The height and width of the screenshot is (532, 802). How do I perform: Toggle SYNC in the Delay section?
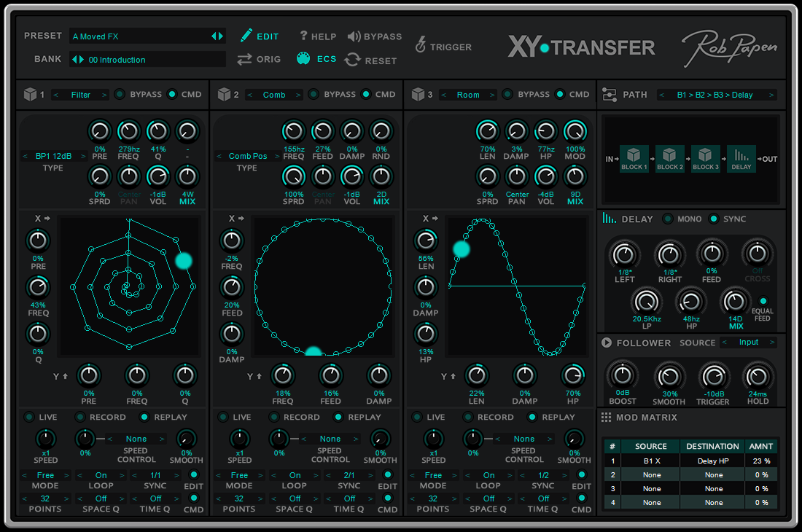pyautogui.click(x=714, y=219)
